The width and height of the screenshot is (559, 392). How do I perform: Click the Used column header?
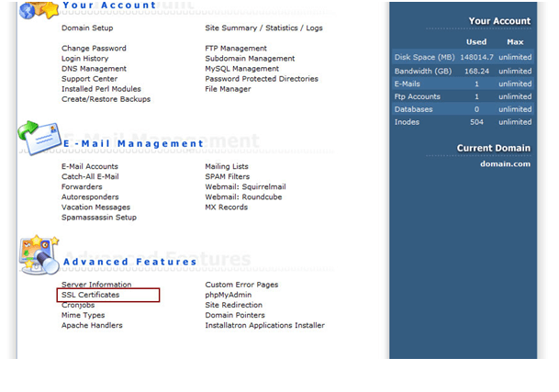pyautogui.click(x=476, y=42)
